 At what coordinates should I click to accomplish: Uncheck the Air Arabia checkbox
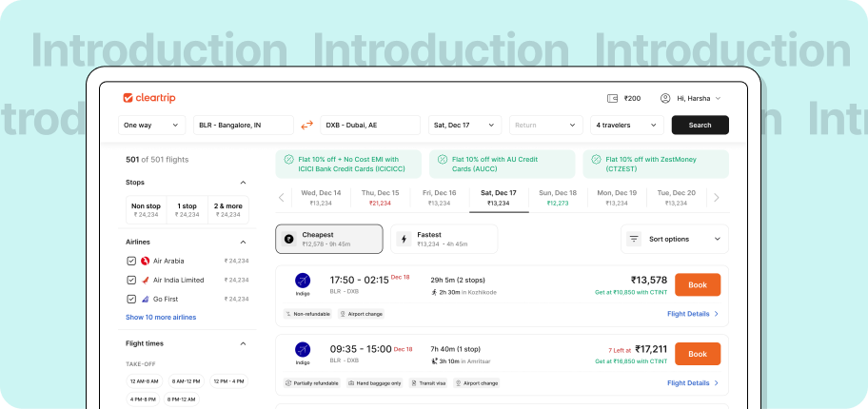point(131,261)
